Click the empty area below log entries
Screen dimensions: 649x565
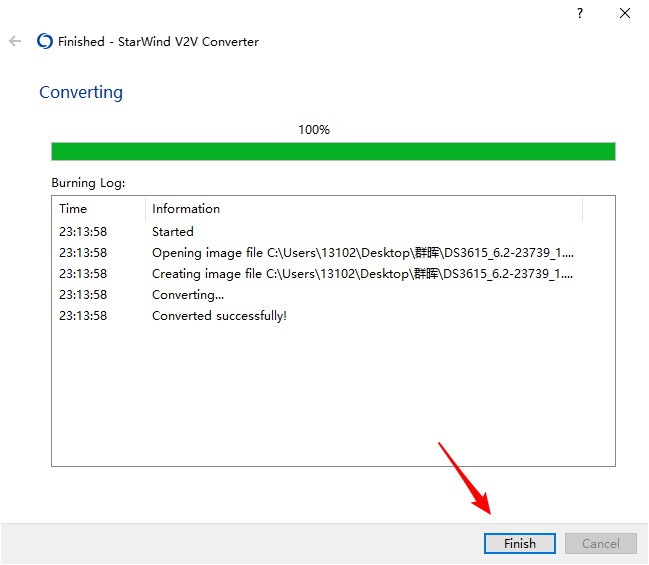[333, 400]
